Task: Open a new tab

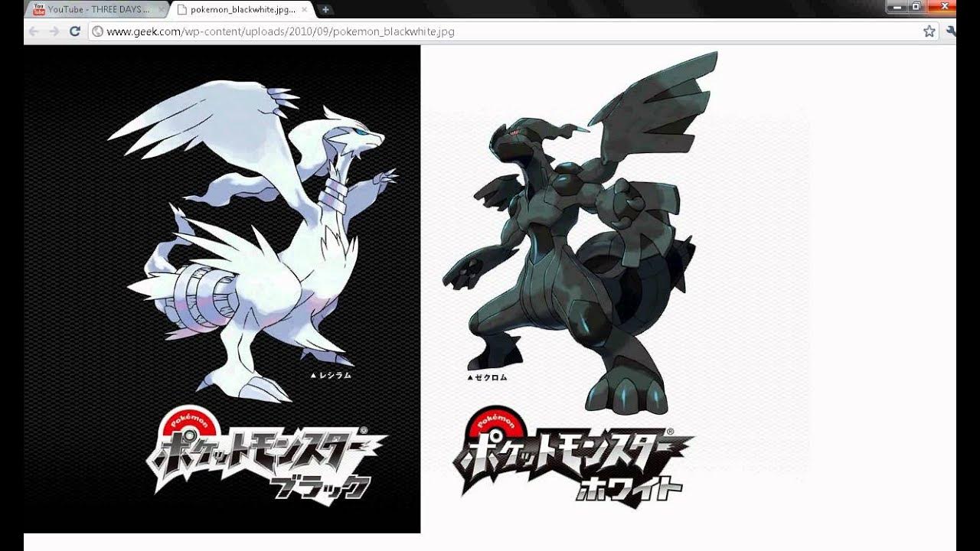Action: coord(325,9)
